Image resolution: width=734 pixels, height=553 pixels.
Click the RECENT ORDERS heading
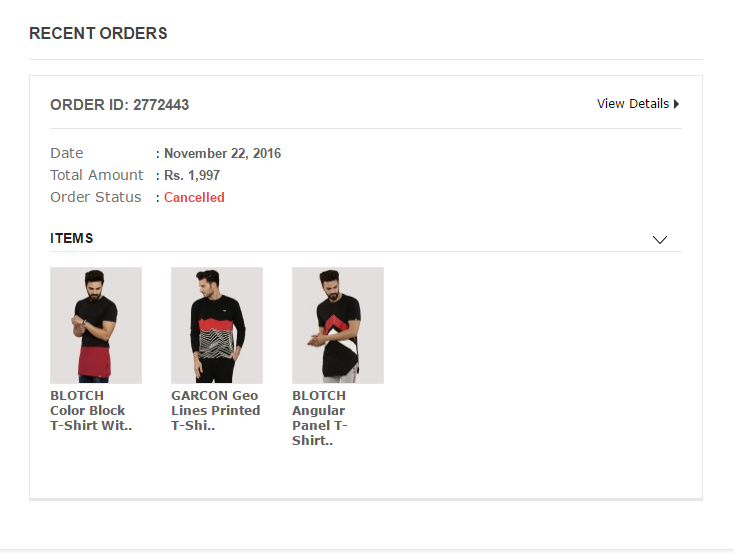coord(98,34)
